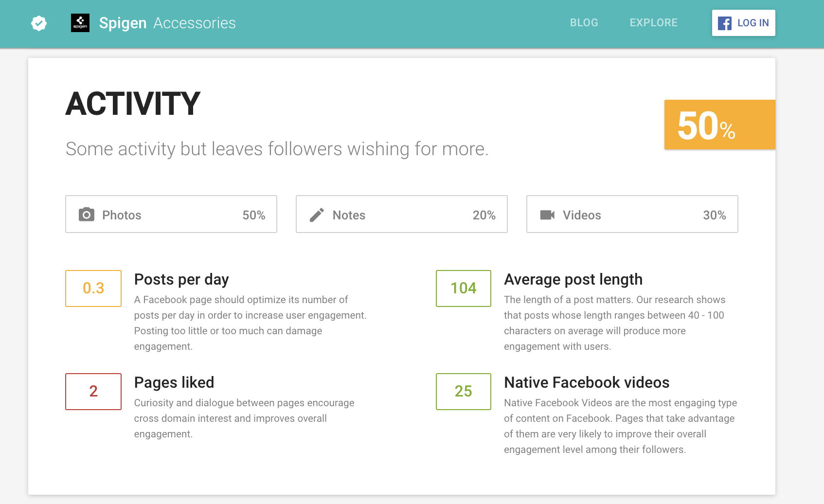The width and height of the screenshot is (824, 504).
Task: Click the Facebook icon in Log In
Action: [x=725, y=23]
